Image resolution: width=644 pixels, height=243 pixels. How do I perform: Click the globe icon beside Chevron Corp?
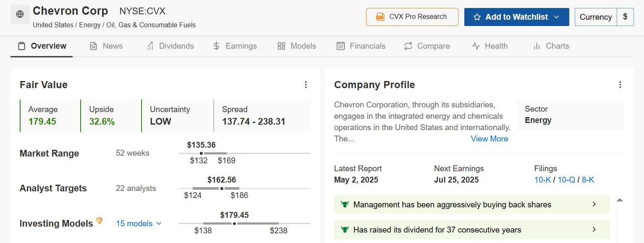coord(20,14)
